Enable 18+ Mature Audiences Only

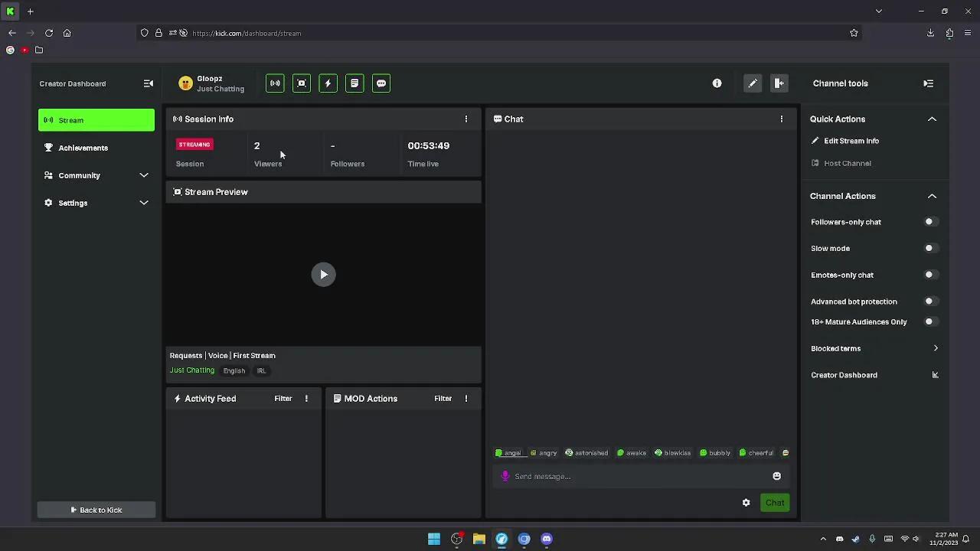(x=929, y=321)
